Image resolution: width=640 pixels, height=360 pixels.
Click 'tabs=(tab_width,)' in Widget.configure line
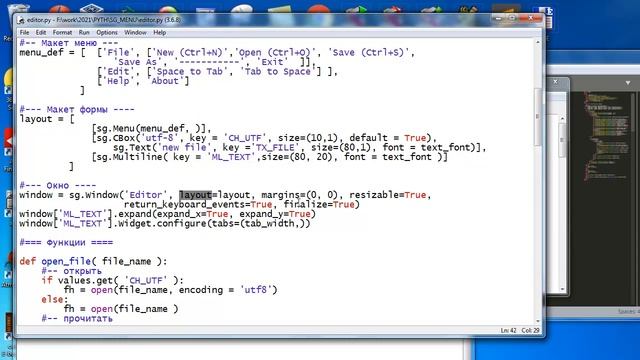(258, 224)
